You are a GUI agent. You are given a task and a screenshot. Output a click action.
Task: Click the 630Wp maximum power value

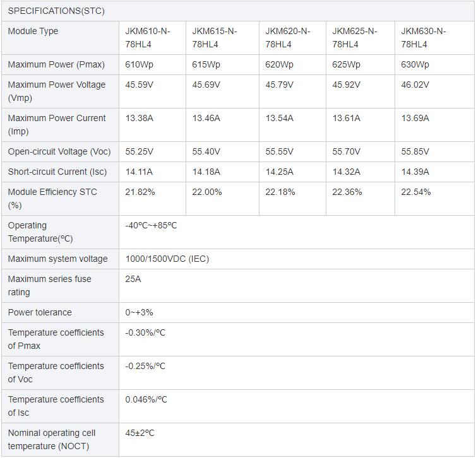point(415,64)
